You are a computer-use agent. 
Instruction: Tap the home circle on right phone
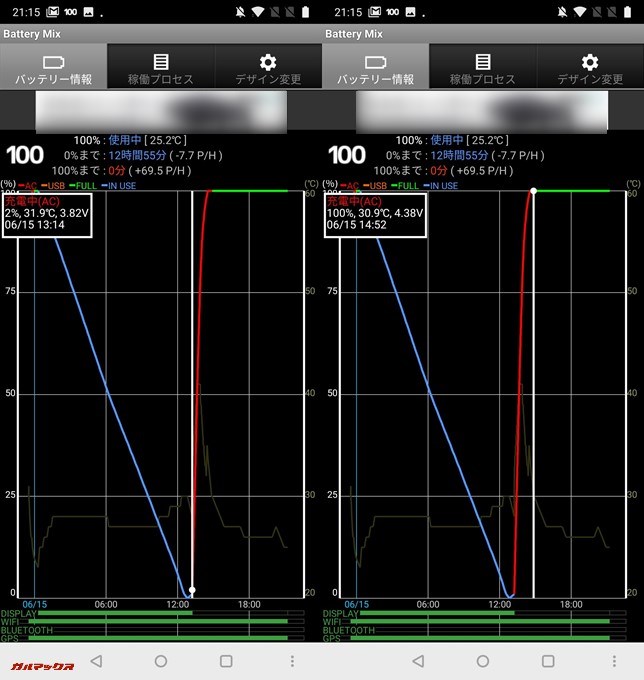(483, 661)
